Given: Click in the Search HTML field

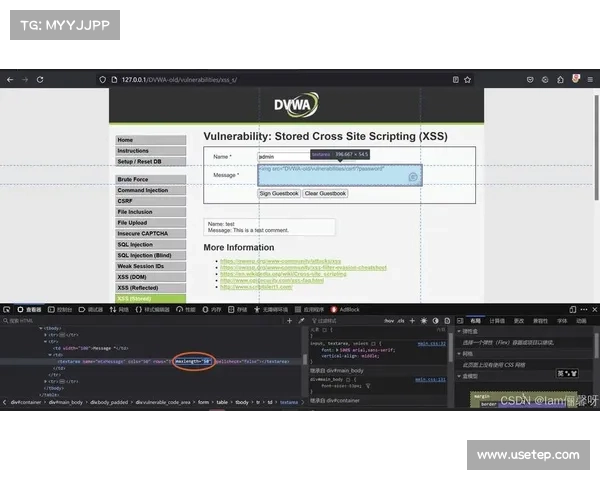Looking at the screenshot, I should point(142,321).
